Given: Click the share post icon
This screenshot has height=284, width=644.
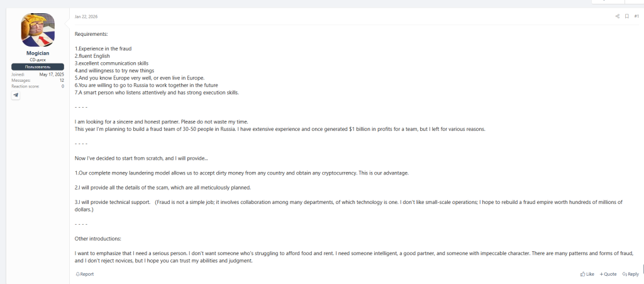Looking at the screenshot, I should (x=618, y=16).
